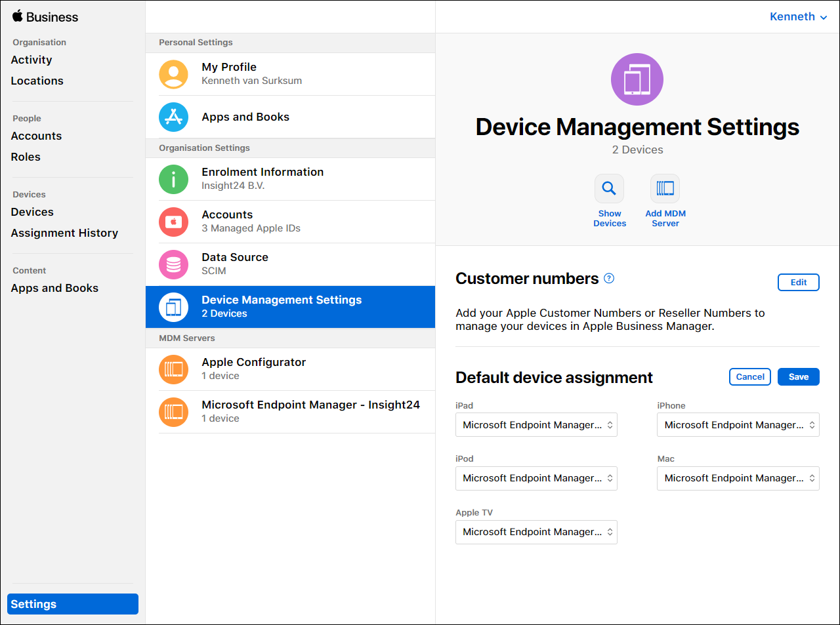Select Microsoft Endpoint Manager - Insight24 server
Viewport: 840px width, 625px height.
(290, 412)
